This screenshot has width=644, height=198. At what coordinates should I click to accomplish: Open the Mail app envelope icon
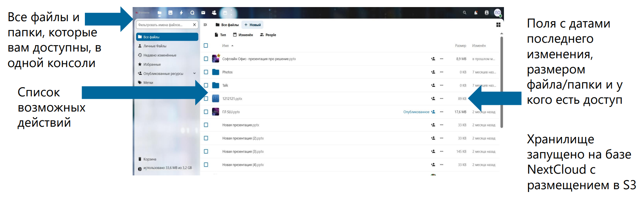203,13
